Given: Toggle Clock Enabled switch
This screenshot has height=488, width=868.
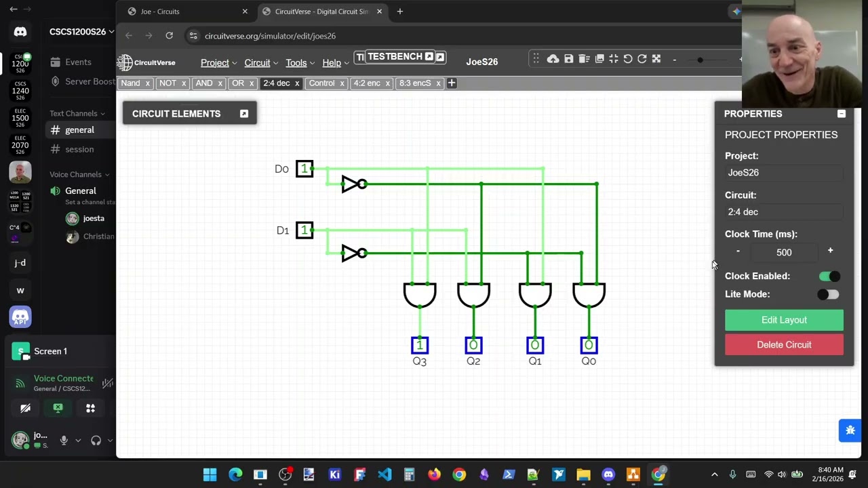Looking at the screenshot, I should 829,276.
